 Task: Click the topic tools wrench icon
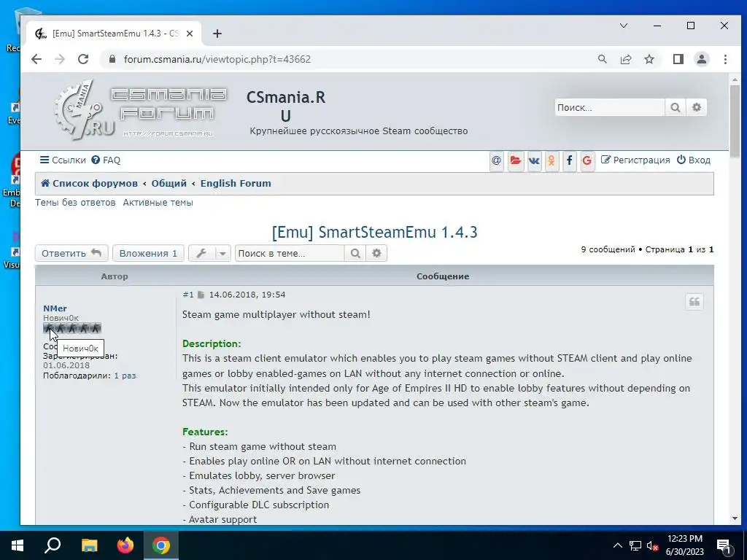[201, 253]
